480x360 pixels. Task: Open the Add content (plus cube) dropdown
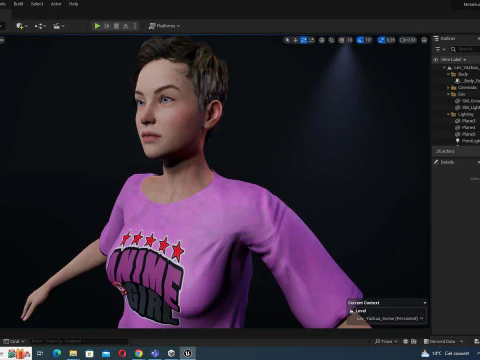point(22,26)
